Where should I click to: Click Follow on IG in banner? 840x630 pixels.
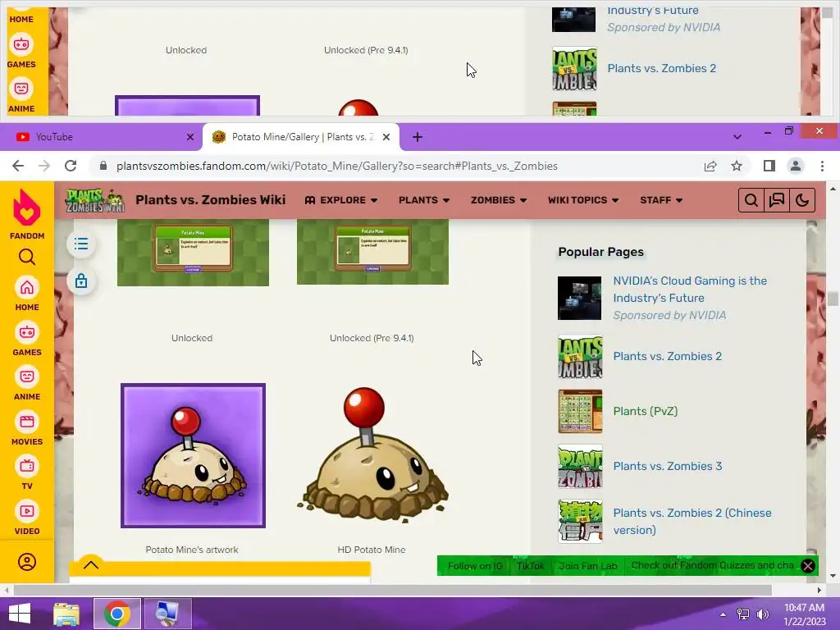click(475, 566)
